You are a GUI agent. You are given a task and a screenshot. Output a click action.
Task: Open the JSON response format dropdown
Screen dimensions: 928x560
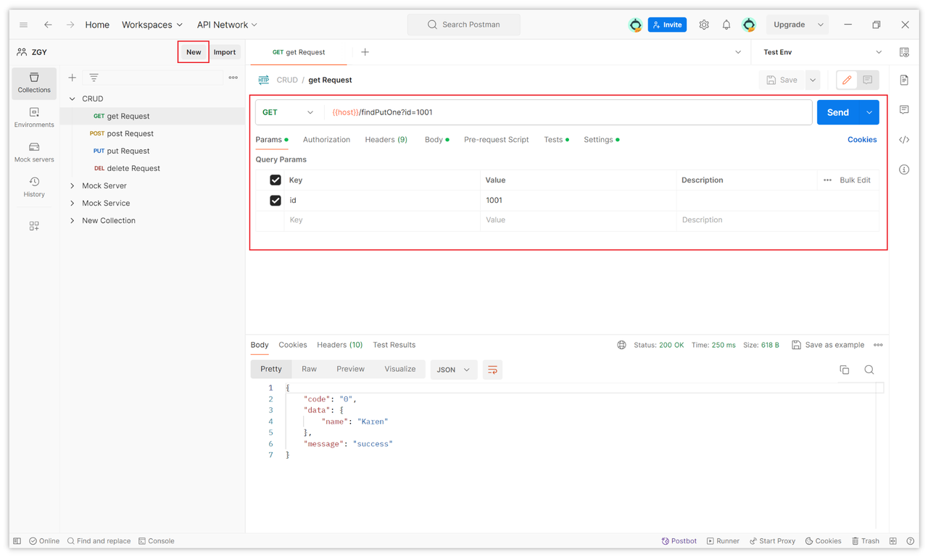pos(453,369)
